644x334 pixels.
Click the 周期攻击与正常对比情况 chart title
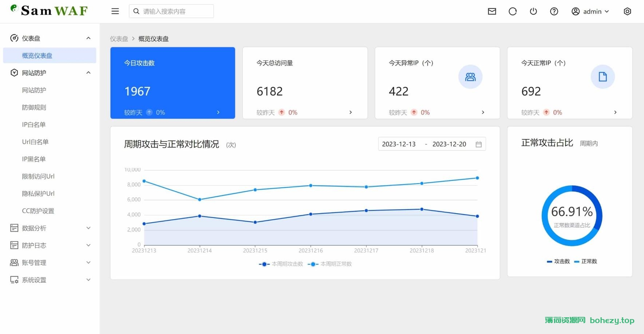(x=171, y=144)
